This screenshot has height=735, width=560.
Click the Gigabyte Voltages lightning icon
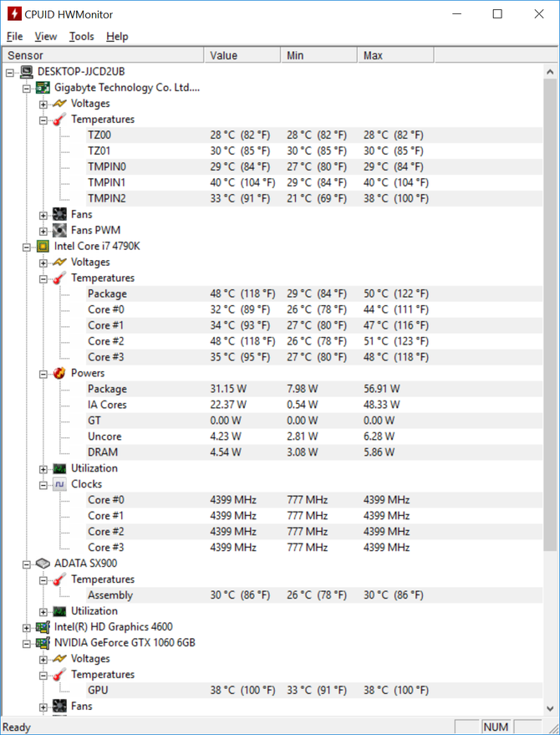click(59, 104)
